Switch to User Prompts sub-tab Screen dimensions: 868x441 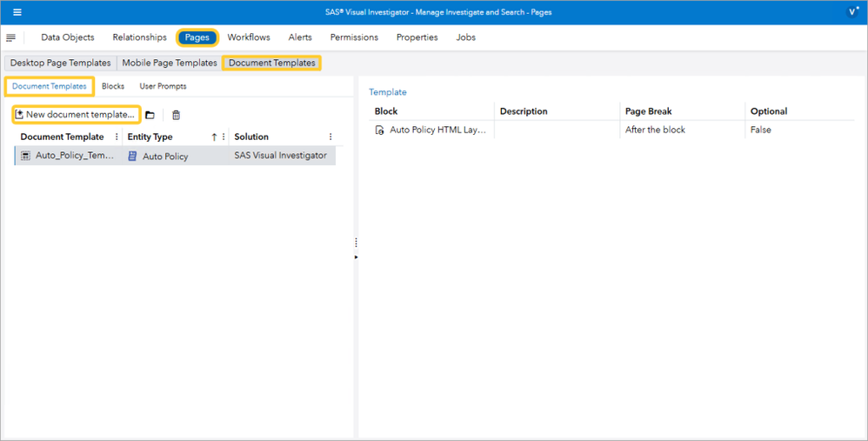tap(163, 86)
